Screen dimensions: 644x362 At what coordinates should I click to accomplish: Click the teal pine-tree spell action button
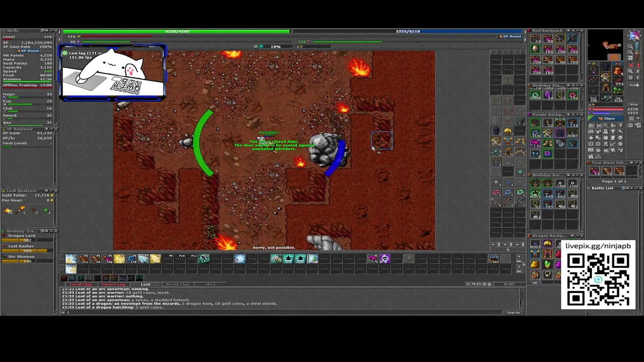(288, 258)
